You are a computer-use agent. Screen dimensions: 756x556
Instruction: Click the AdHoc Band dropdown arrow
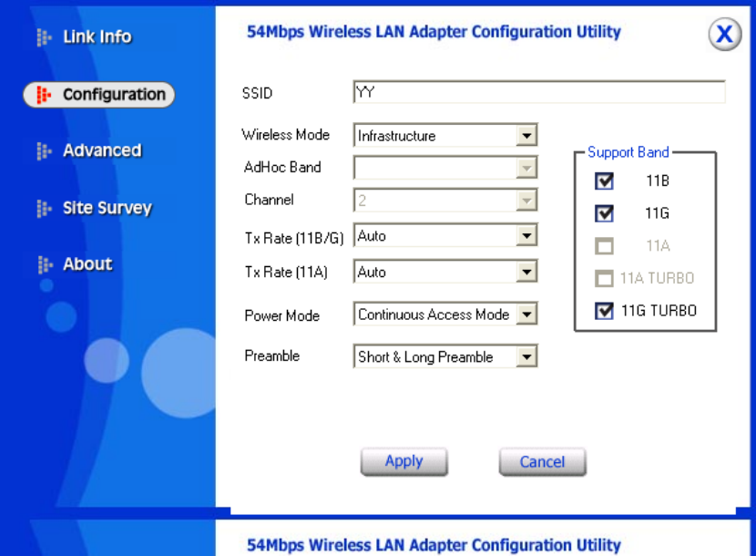point(526,168)
